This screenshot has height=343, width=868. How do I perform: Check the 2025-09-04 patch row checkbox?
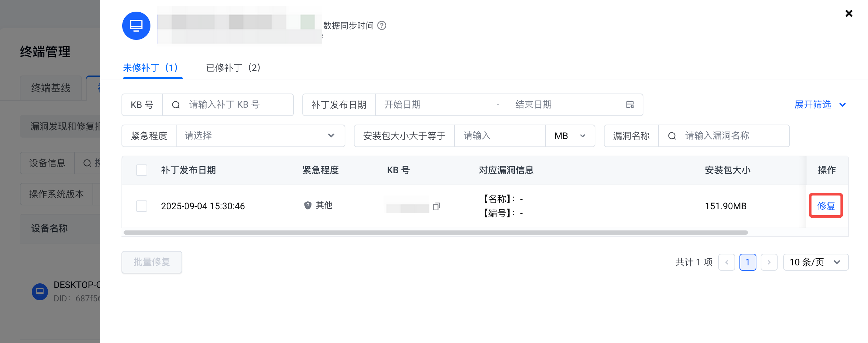[141, 206]
